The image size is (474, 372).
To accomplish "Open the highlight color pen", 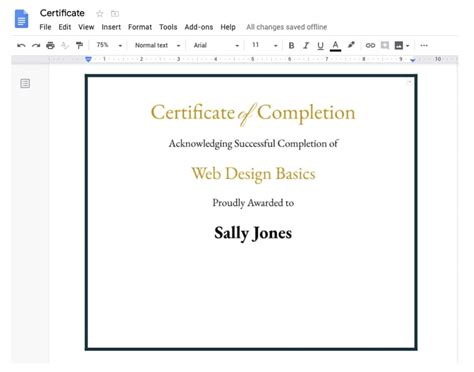I will point(351,45).
